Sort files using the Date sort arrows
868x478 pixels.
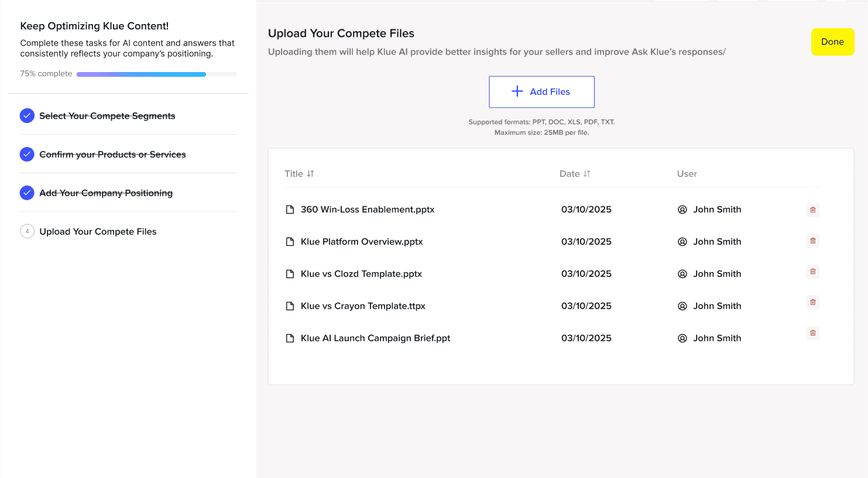click(587, 174)
